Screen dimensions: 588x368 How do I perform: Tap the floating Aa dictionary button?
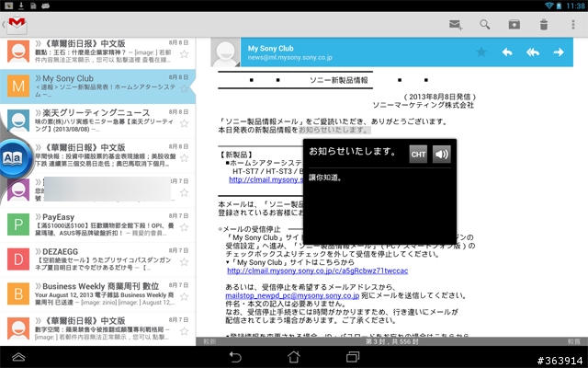click(13, 158)
